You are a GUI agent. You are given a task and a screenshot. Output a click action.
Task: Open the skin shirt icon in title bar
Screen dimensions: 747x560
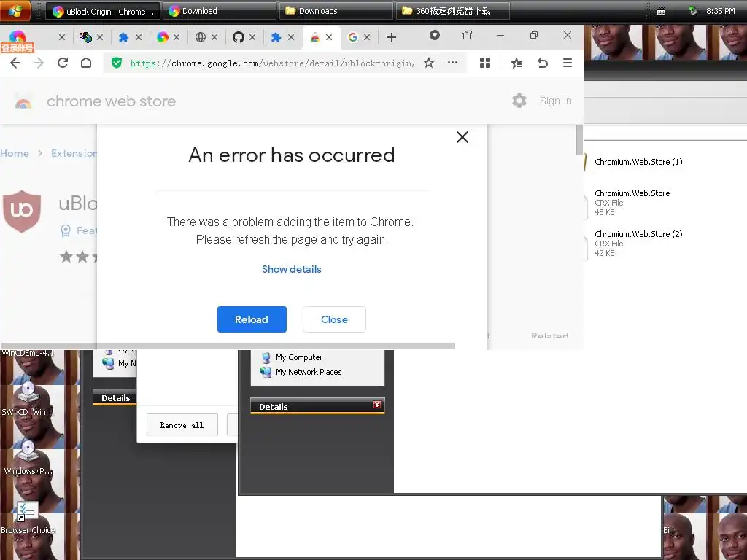point(467,35)
